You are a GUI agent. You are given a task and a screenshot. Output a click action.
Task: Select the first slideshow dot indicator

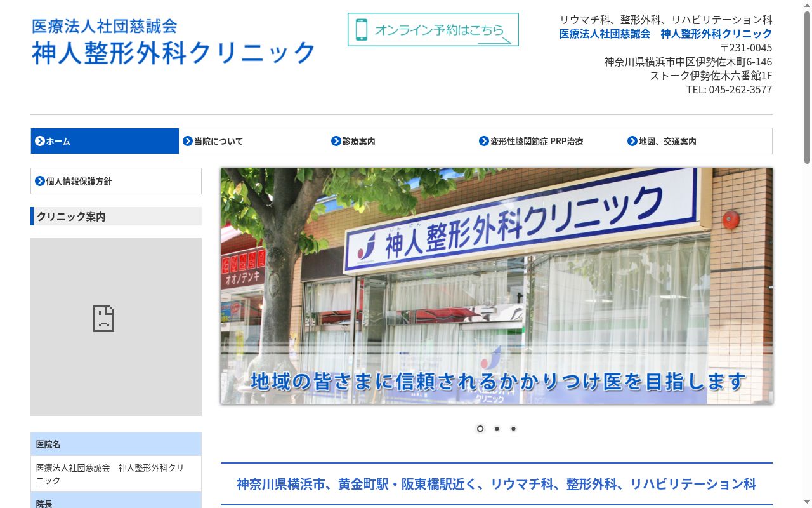coord(480,429)
